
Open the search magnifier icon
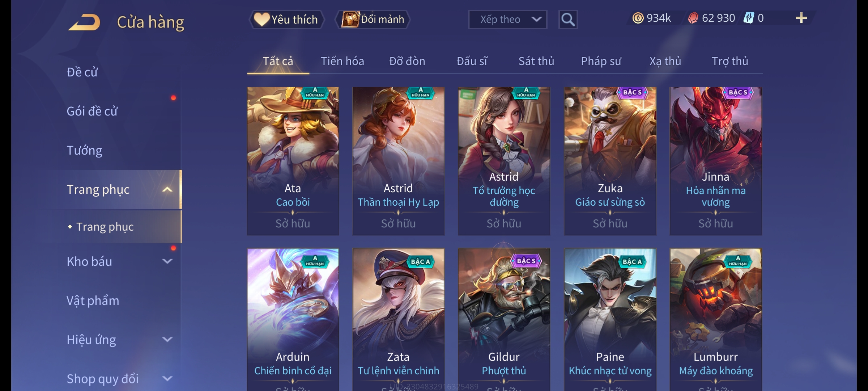pos(568,20)
